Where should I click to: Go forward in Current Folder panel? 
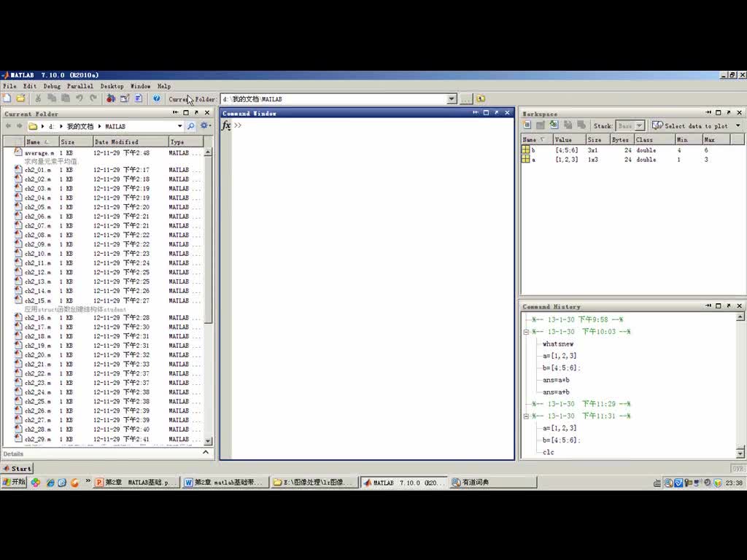19,126
